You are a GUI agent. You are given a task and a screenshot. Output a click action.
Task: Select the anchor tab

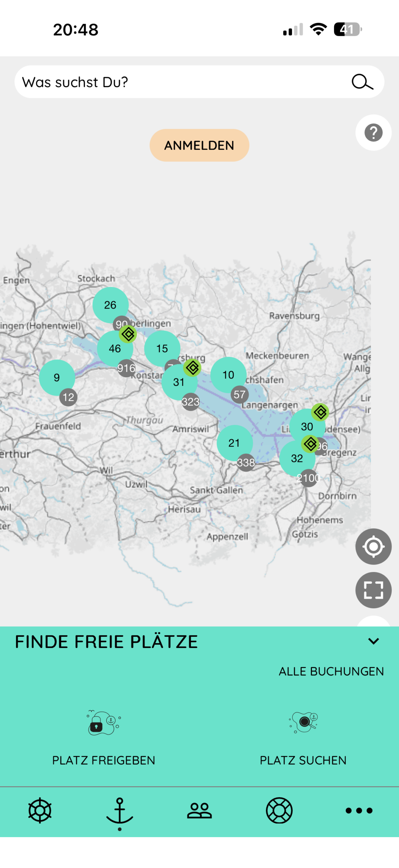tap(120, 811)
